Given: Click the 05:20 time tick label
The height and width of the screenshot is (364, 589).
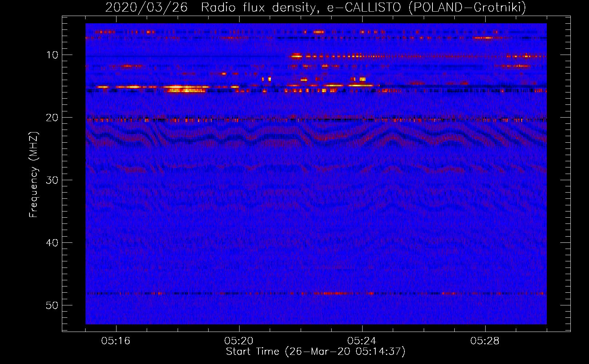Looking at the screenshot, I should coord(239,341).
